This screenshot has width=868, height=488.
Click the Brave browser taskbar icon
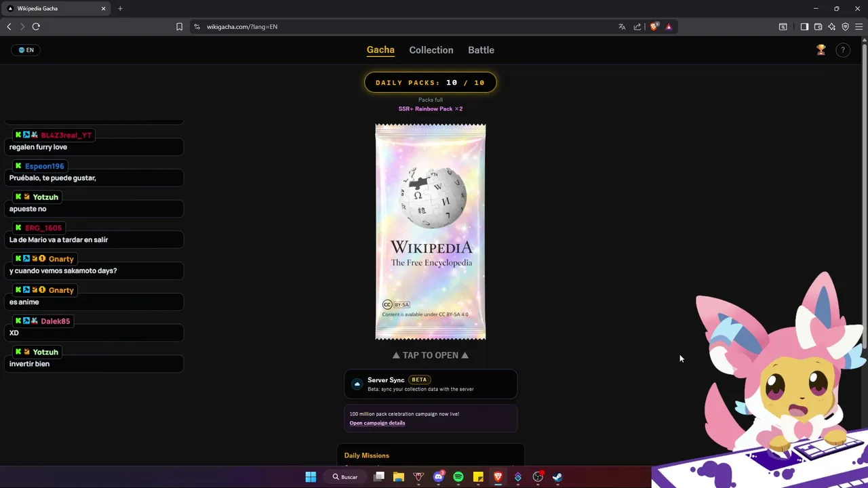[498, 477]
